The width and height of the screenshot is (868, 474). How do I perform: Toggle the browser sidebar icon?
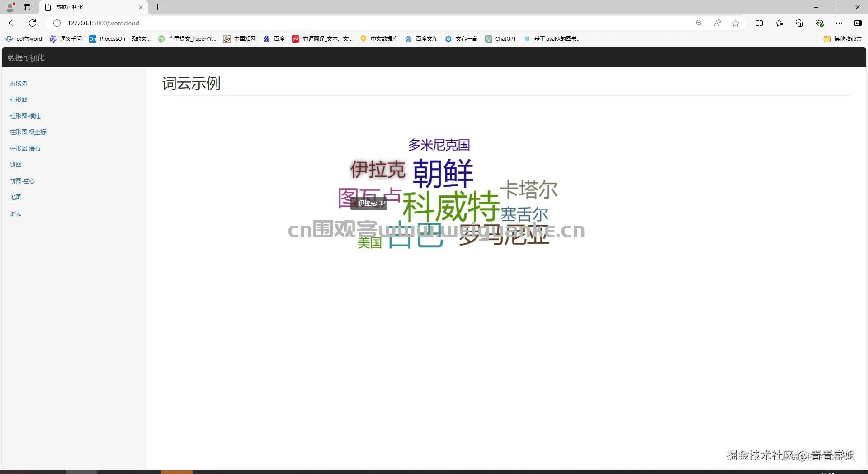[858, 23]
